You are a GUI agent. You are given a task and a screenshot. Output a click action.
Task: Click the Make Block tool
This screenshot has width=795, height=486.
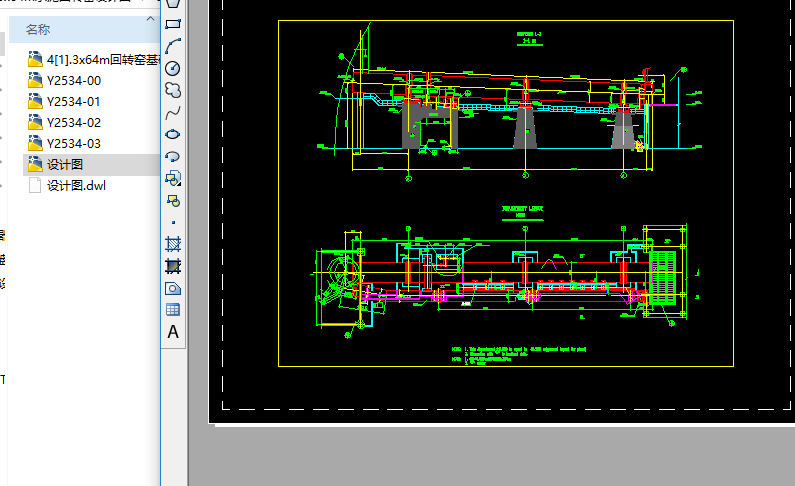click(173, 201)
